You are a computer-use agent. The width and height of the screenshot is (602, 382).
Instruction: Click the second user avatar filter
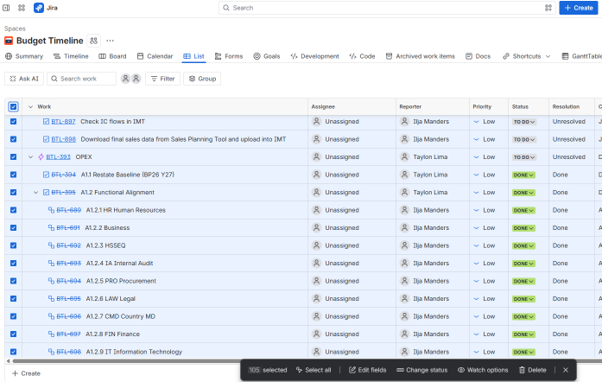click(136, 78)
